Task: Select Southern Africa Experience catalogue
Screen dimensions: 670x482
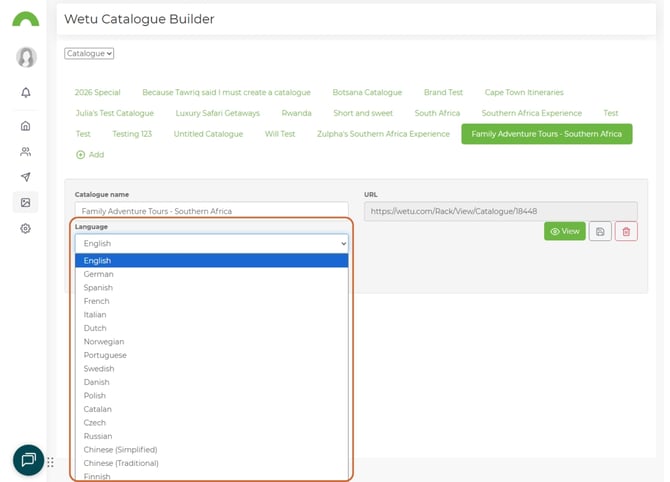Action: coord(532,113)
